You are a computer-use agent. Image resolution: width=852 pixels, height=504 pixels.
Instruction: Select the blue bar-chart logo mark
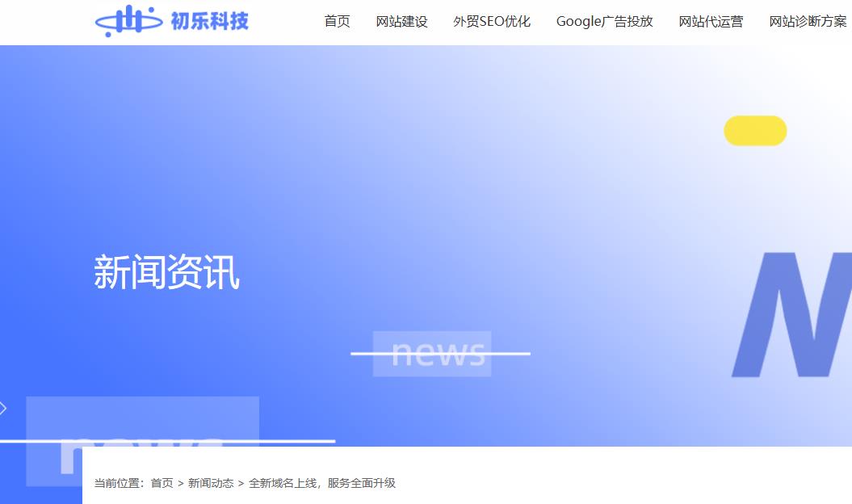[129, 21]
